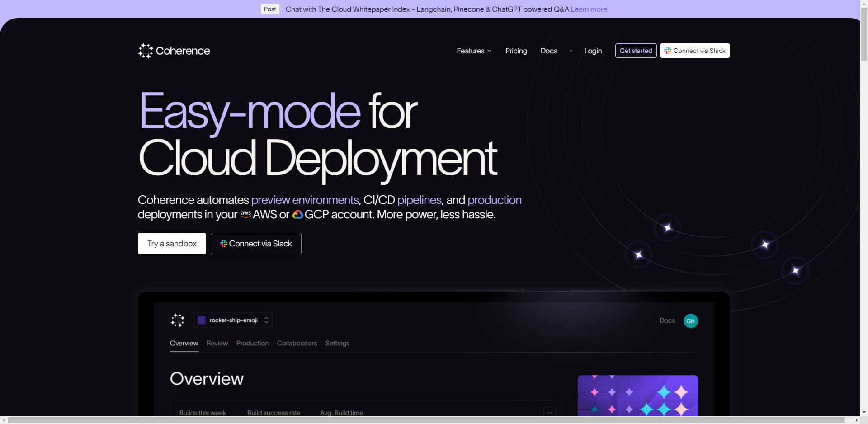
Task: Click the Coherence logo in the header
Action: click(174, 51)
